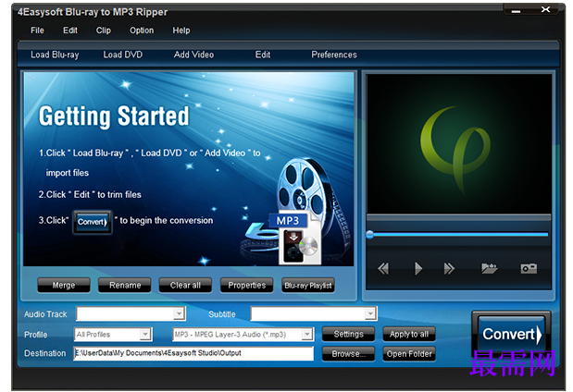Click the rewind playback icon

tap(383, 269)
